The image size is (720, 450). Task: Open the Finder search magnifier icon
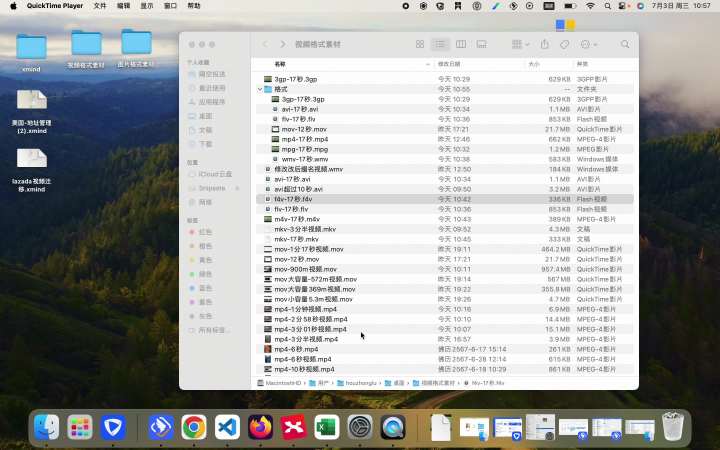[625, 44]
